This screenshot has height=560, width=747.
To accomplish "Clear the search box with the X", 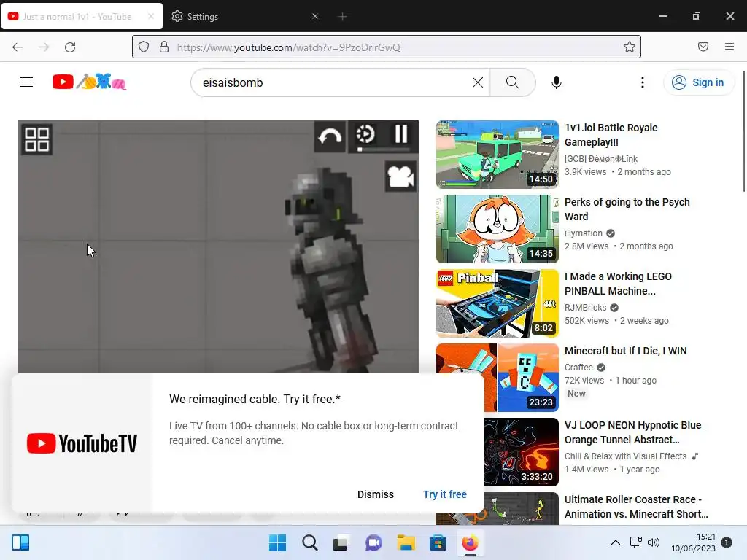I will tap(477, 82).
